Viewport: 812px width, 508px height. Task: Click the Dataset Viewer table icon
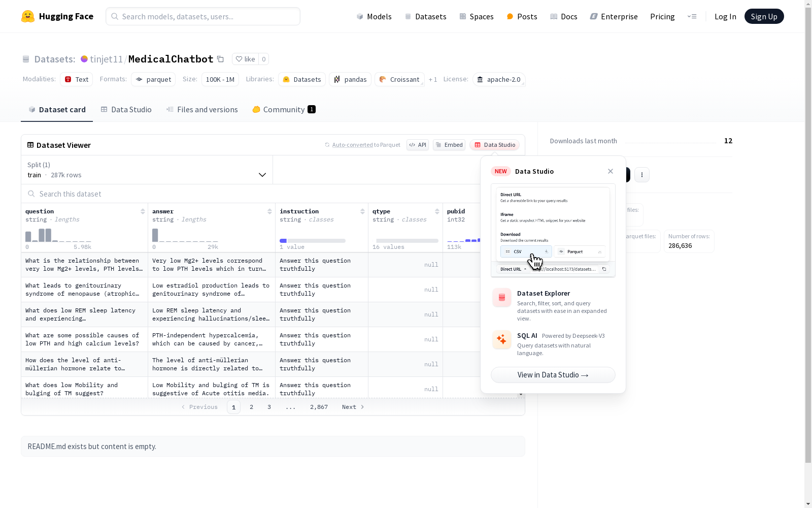pyautogui.click(x=30, y=145)
